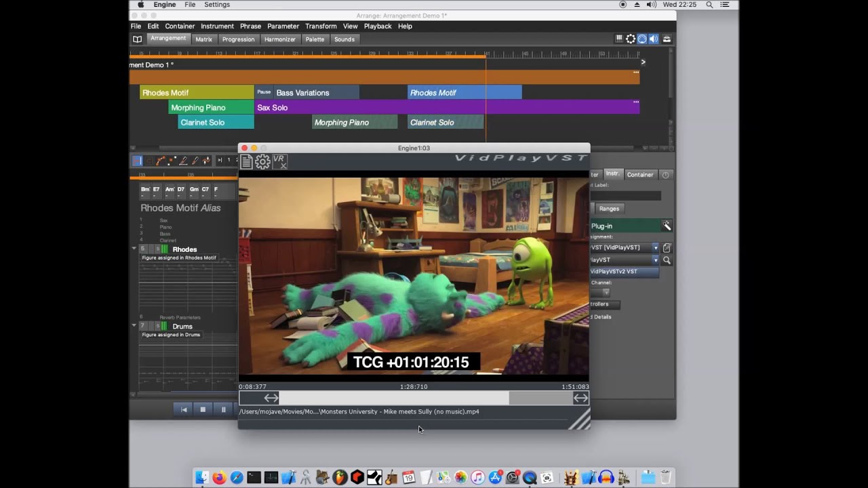Open the Container menu

tap(180, 26)
